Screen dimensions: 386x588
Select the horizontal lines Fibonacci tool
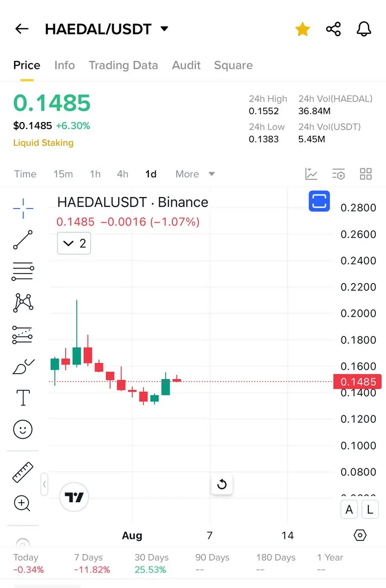coord(23,271)
